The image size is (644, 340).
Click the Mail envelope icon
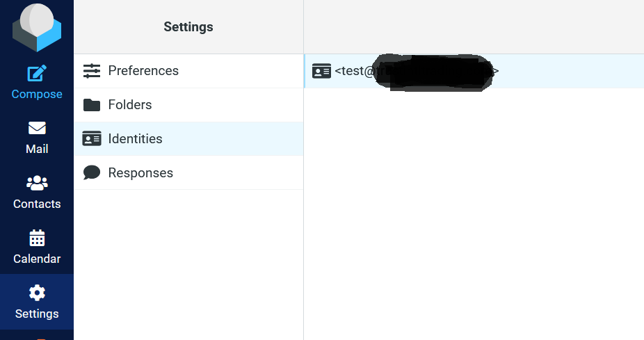click(37, 128)
